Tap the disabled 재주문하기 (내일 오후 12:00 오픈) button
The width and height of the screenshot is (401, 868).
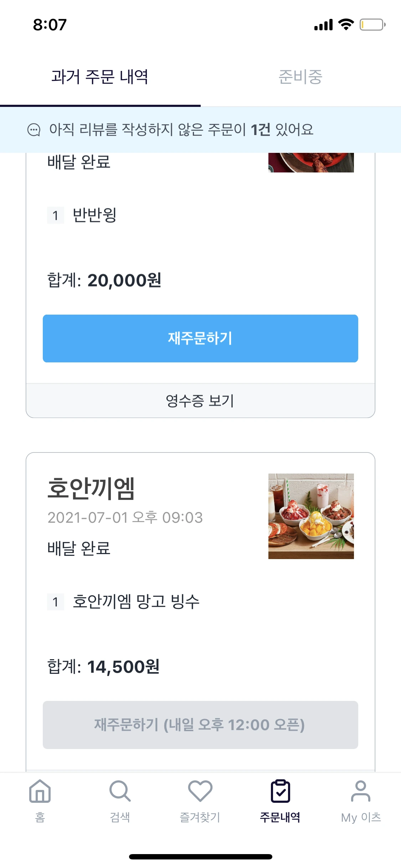(x=200, y=725)
